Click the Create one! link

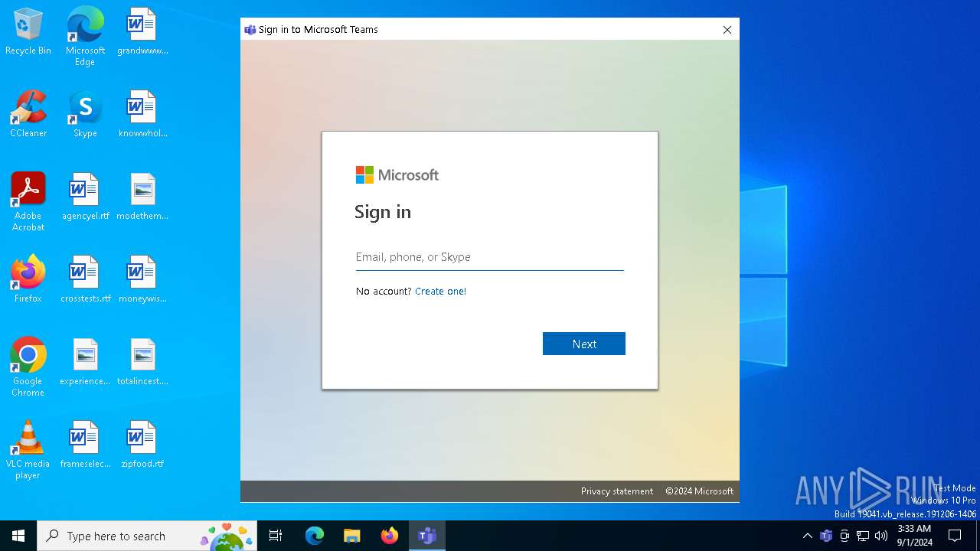440,292
